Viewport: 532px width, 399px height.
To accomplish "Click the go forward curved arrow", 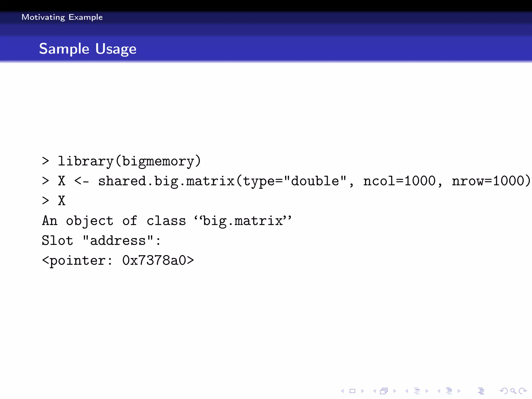I will (x=522, y=391).
